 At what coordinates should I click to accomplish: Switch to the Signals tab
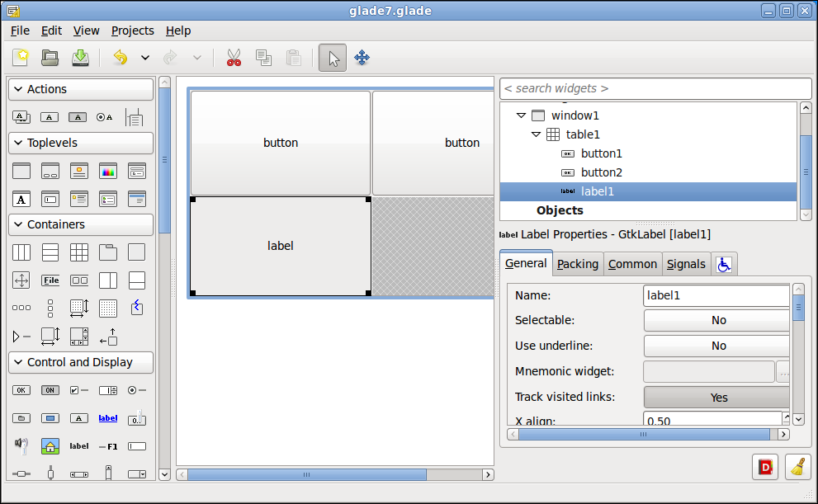(686, 264)
